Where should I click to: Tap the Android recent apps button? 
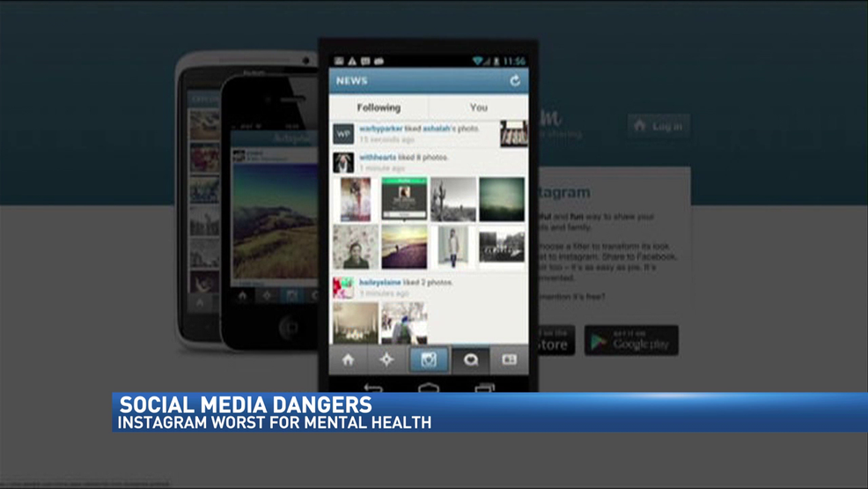point(484,387)
